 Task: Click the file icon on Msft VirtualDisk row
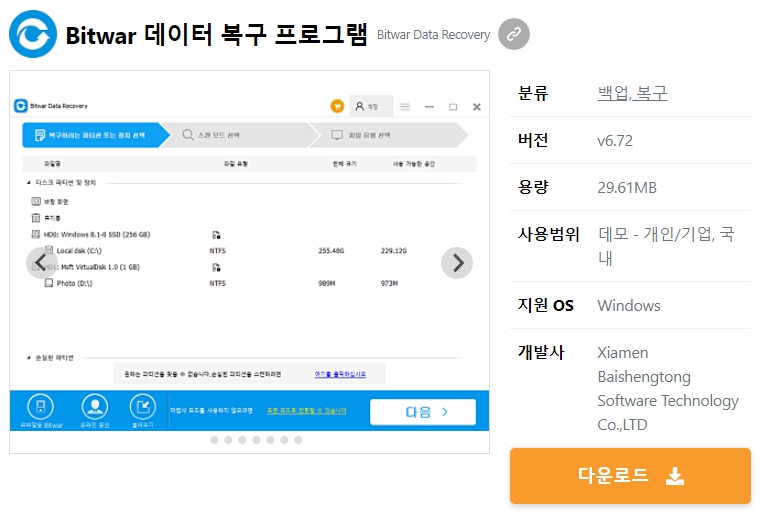[216, 267]
